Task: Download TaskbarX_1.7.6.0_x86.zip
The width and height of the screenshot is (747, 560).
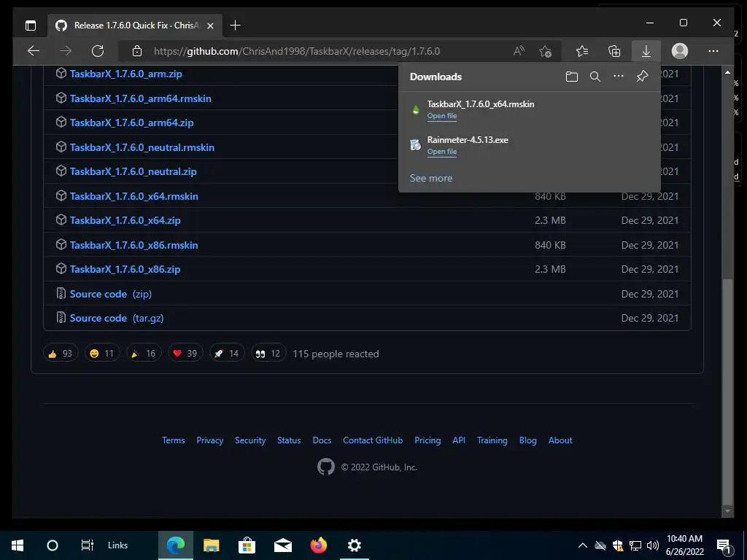Action: click(125, 270)
